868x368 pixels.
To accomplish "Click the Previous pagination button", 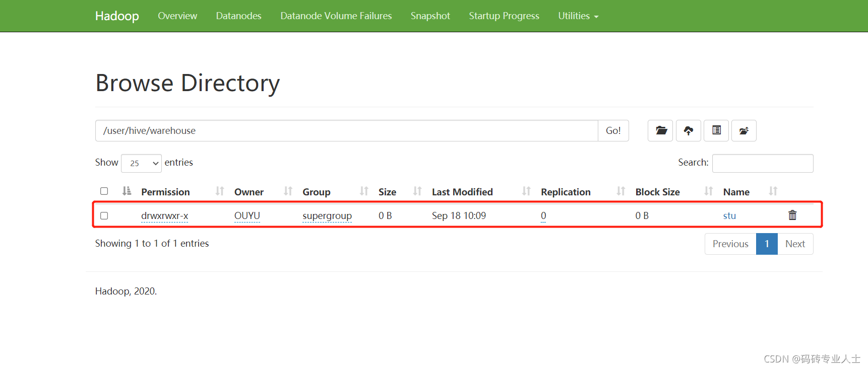I will click(730, 244).
